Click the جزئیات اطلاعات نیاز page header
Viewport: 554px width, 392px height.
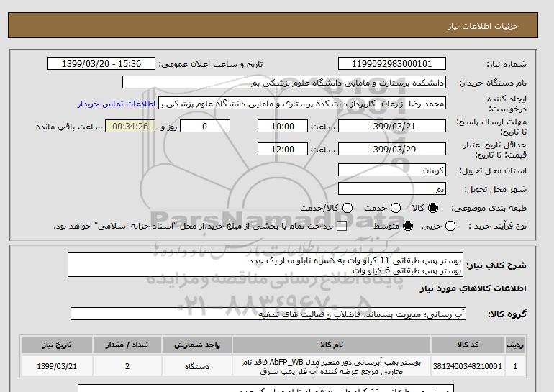[x=483, y=26]
